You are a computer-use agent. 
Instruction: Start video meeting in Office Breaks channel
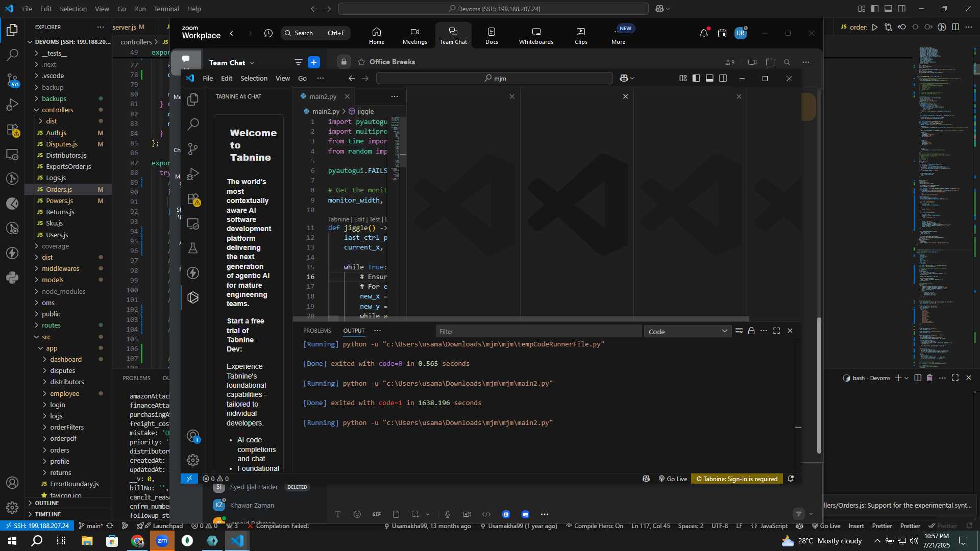[752, 62]
